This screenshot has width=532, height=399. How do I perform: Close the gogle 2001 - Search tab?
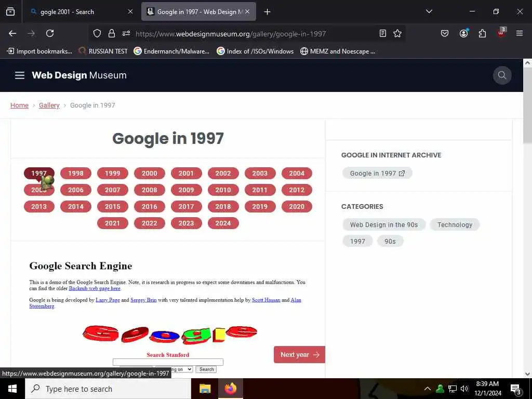(x=130, y=11)
